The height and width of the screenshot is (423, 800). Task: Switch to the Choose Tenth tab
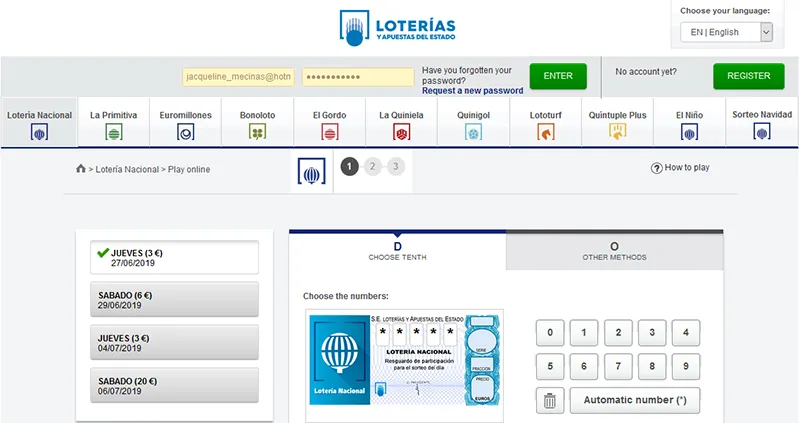pos(397,251)
